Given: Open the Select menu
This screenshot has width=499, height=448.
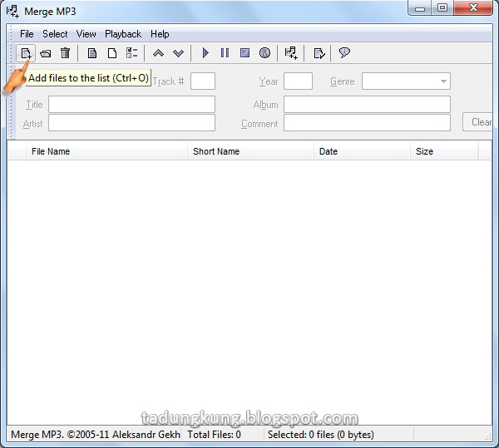Looking at the screenshot, I should pos(55,34).
